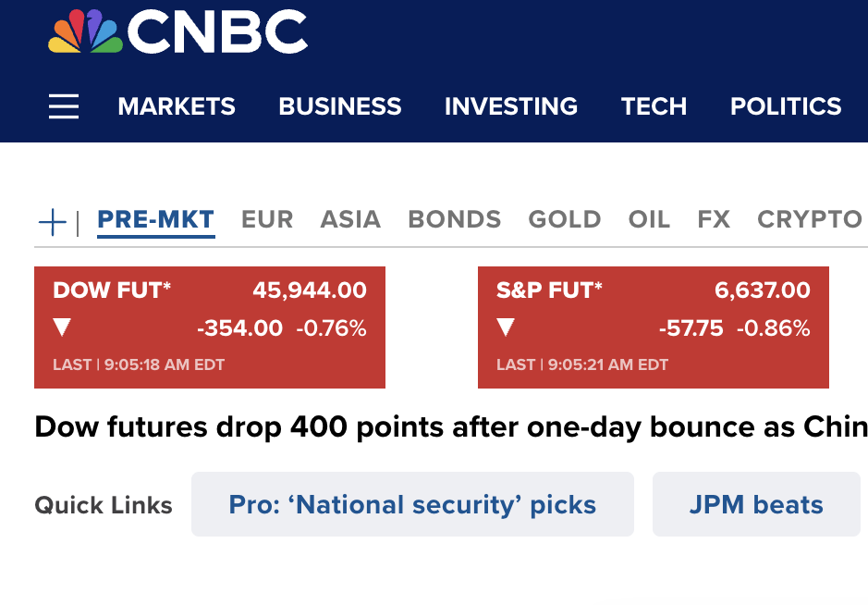Select the GOLD tab
The width and height of the screenshot is (868, 605).
pyautogui.click(x=565, y=220)
